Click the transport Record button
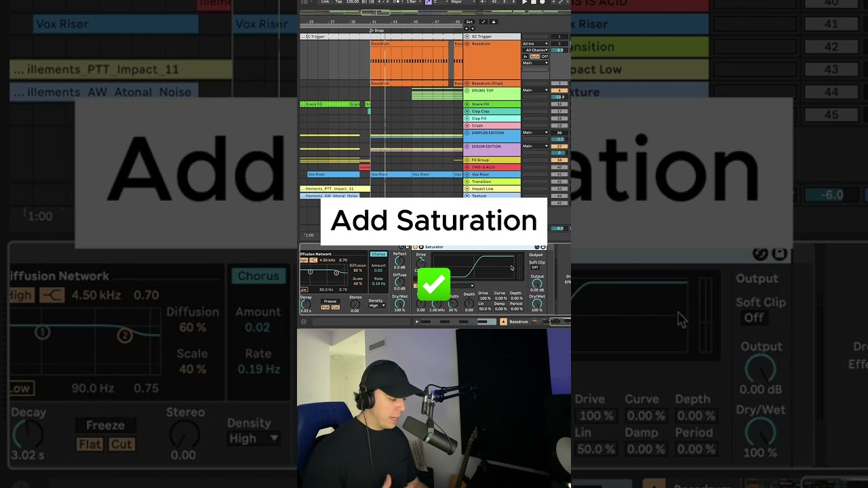Viewport: 868px width, 488px height. [x=542, y=2]
